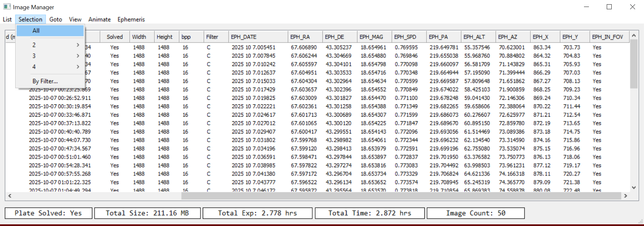Open the List menu

click(x=7, y=19)
